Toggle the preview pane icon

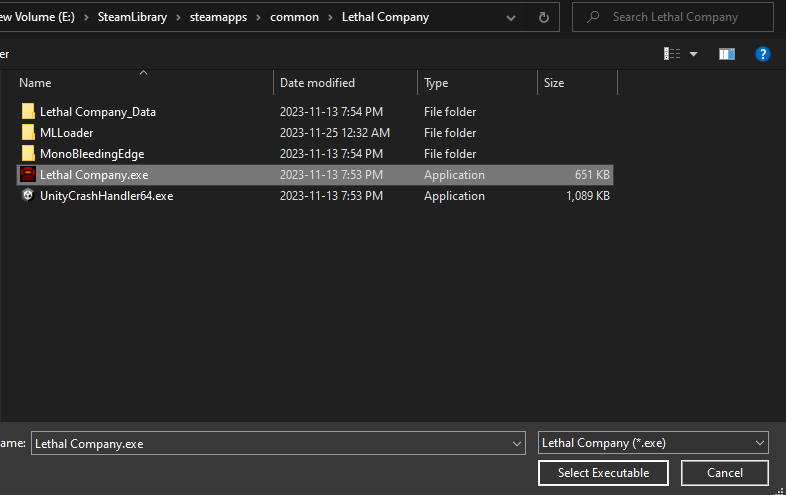point(727,54)
